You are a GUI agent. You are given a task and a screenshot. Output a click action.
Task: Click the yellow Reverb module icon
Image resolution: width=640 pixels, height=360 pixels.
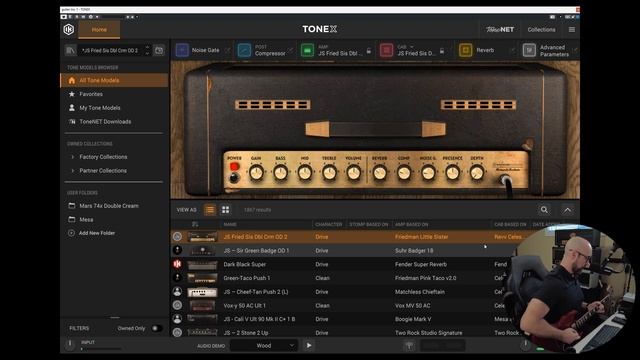click(465, 50)
